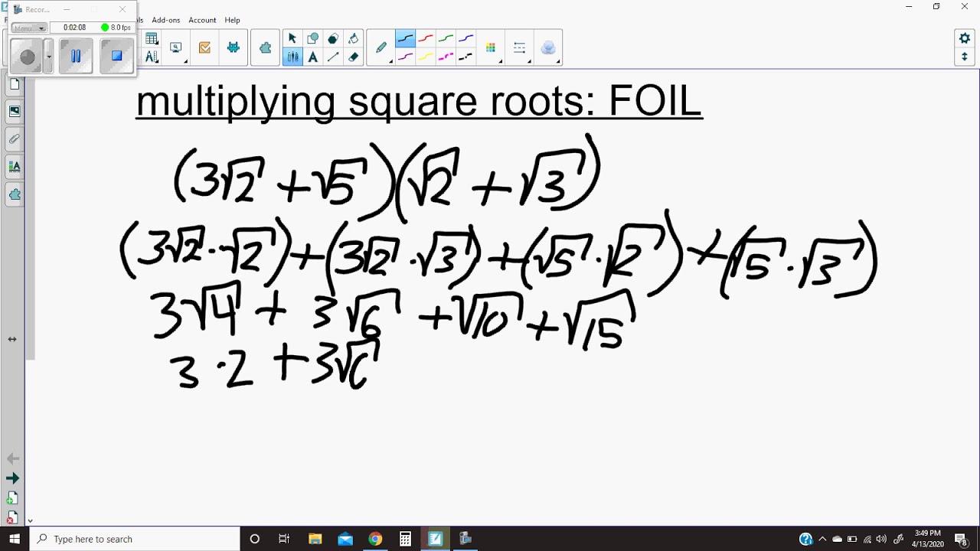Launch Chrome from taskbar
The width and height of the screenshot is (980, 551).
(375, 539)
